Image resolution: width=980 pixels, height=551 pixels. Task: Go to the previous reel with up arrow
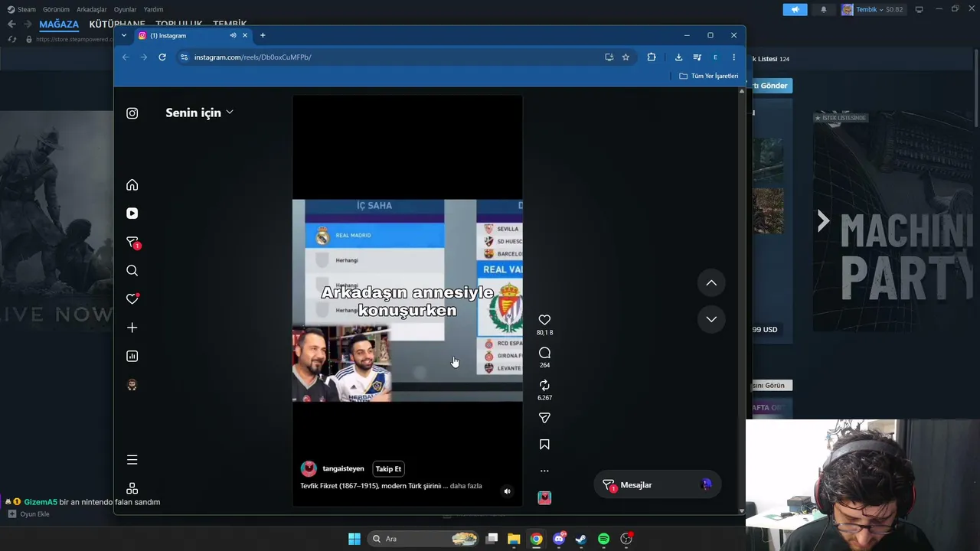click(x=711, y=283)
